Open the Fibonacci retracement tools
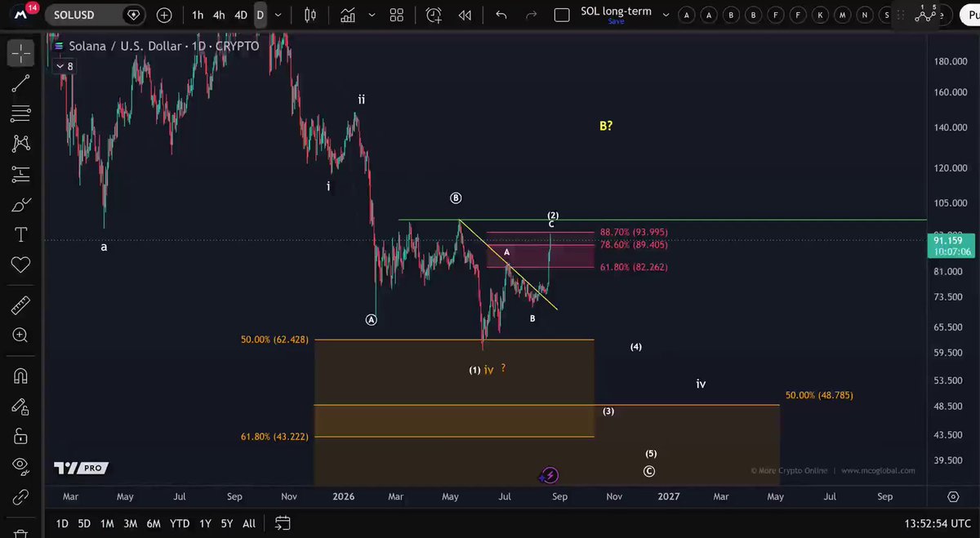980x538 pixels. (20, 113)
